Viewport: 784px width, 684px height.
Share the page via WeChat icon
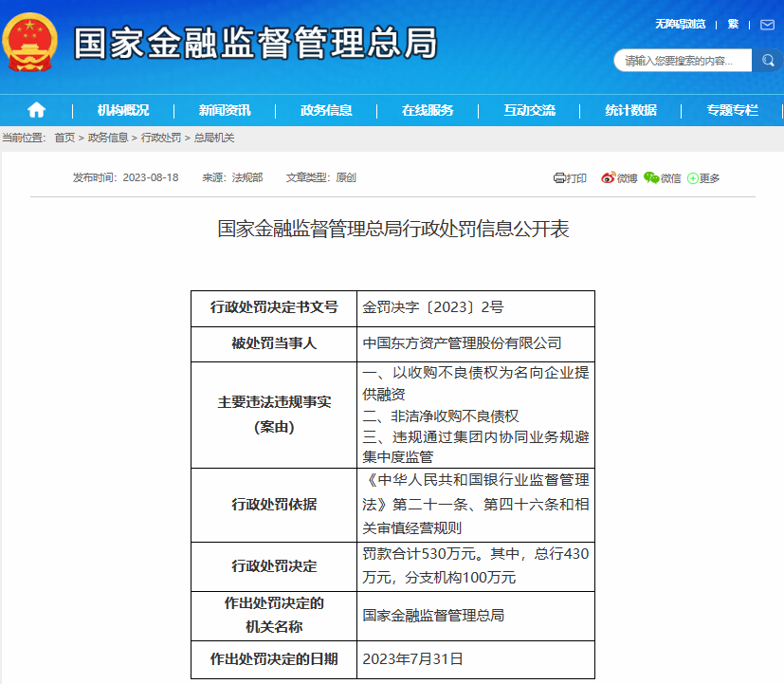tap(650, 178)
